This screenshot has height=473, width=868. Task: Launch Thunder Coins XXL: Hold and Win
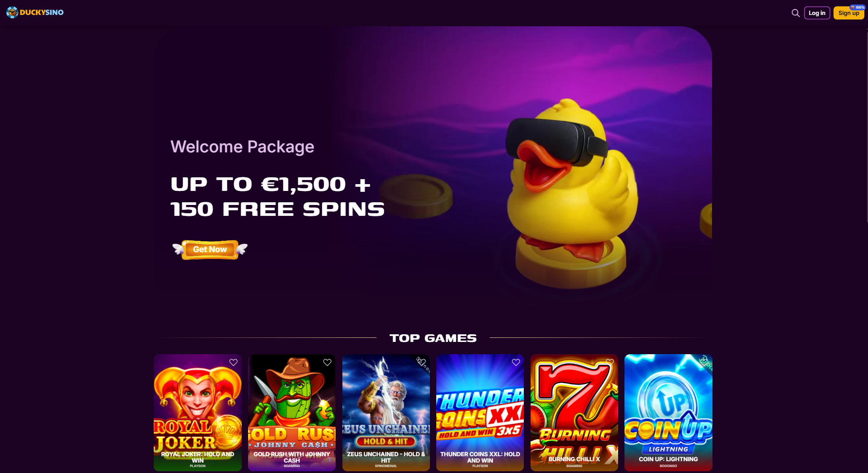(x=480, y=413)
